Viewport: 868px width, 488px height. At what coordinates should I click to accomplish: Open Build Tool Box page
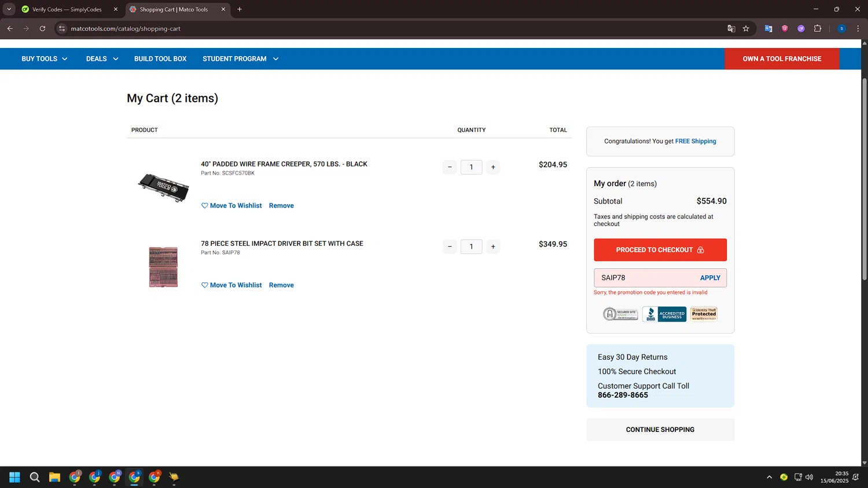[x=160, y=59]
